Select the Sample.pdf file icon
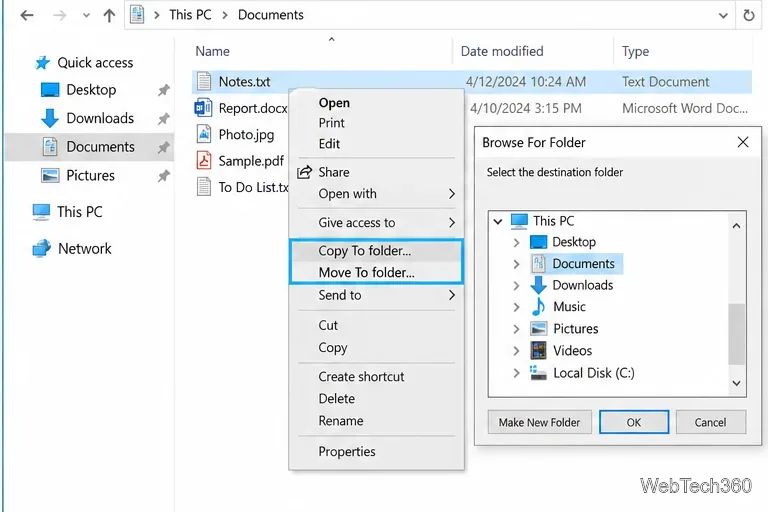 [x=204, y=161]
